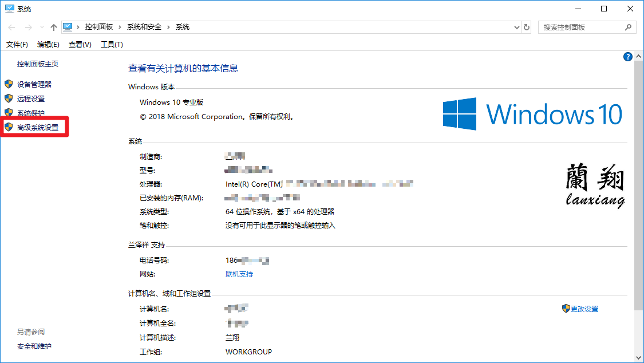Click the search magnifier icon
The height and width of the screenshot is (363, 644).
coord(628,27)
